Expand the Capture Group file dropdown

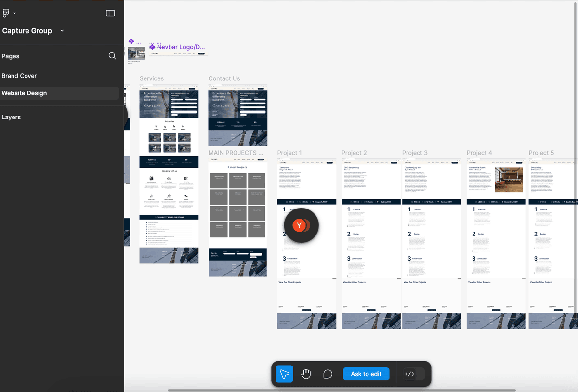point(62,31)
